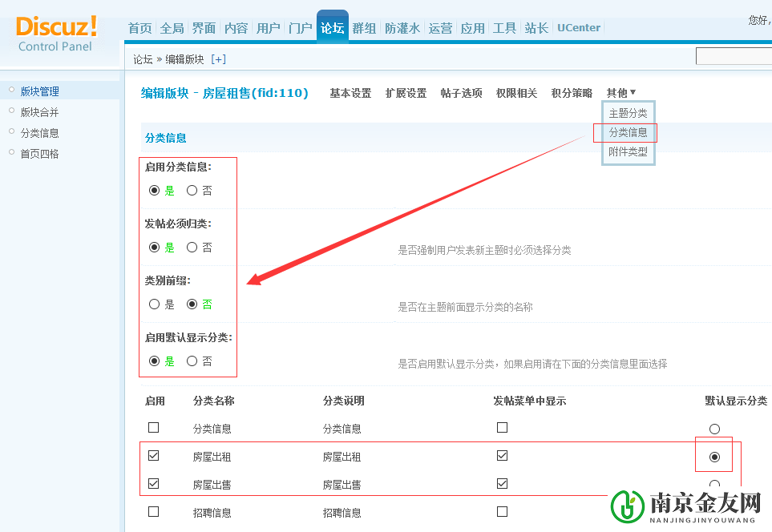Uncheck 发帖菜单中显示 for 房屋出租

click(503, 455)
